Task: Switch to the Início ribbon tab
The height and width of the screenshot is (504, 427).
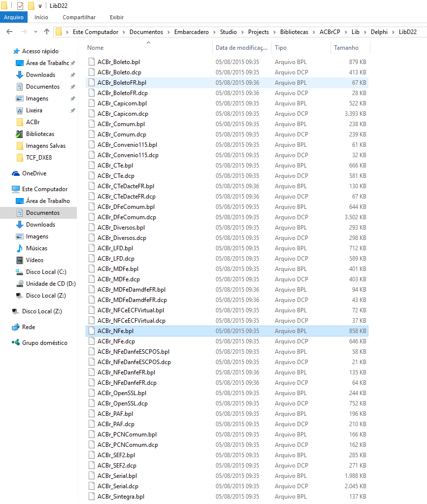Action: click(x=41, y=17)
